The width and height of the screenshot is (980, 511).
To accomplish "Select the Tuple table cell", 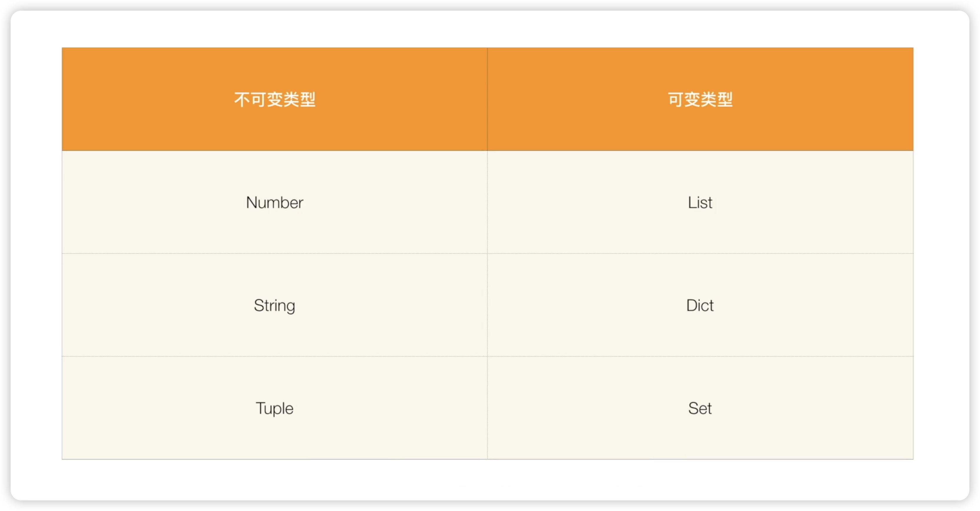I will (x=274, y=408).
